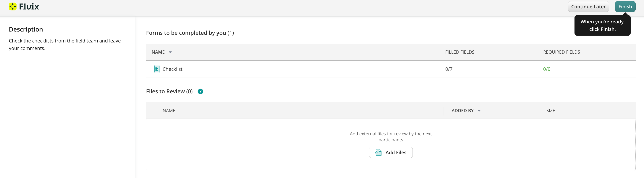Click the 0/7 filled fields value
This screenshot has width=644, height=178.
coord(449,69)
